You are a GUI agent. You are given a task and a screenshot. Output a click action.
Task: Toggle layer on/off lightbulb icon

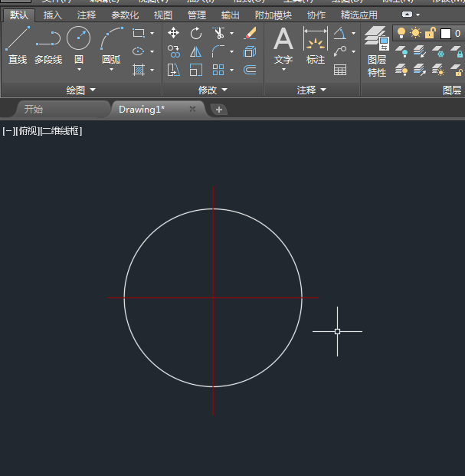pyautogui.click(x=401, y=33)
